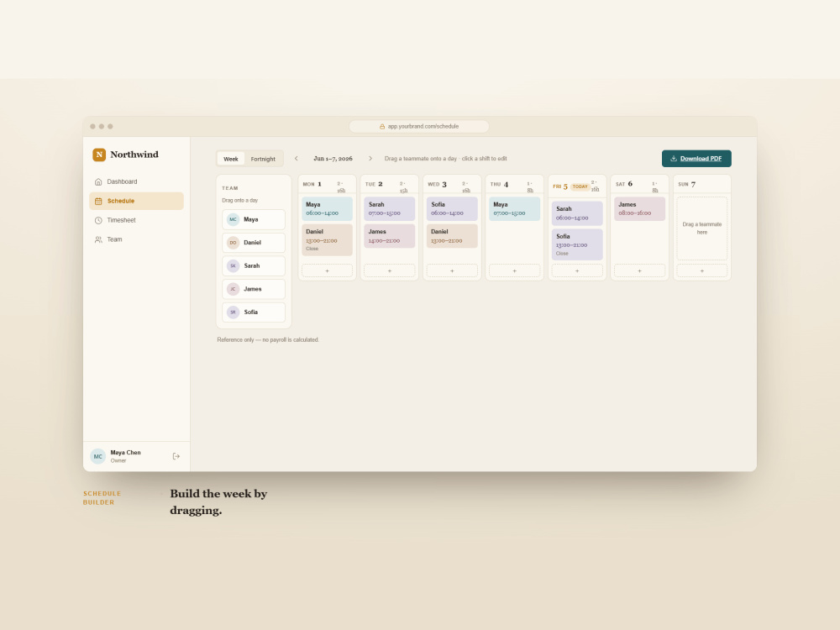This screenshot has width=840, height=630.
Task: Open Maya's Monday 06:00–14:00 shift
Action: (x=327, y=209)
